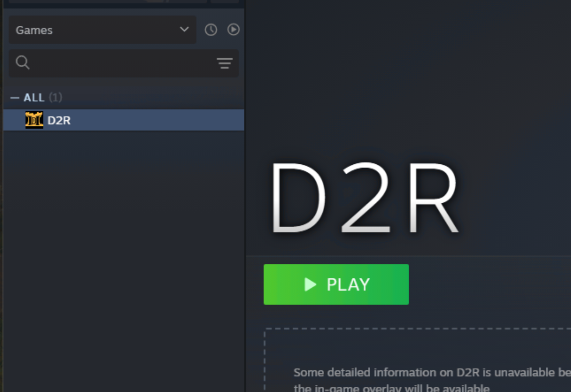Toggle the ready-to-play filter icon
Image resolution: width=571 pixels, height=392 pixels.
point(233,30)
